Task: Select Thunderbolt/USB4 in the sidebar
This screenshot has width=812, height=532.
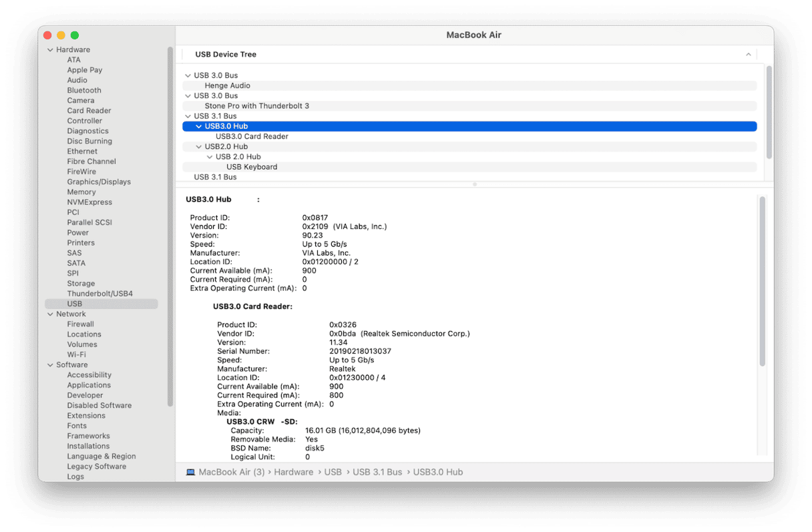Action: [x=99, y=294]
